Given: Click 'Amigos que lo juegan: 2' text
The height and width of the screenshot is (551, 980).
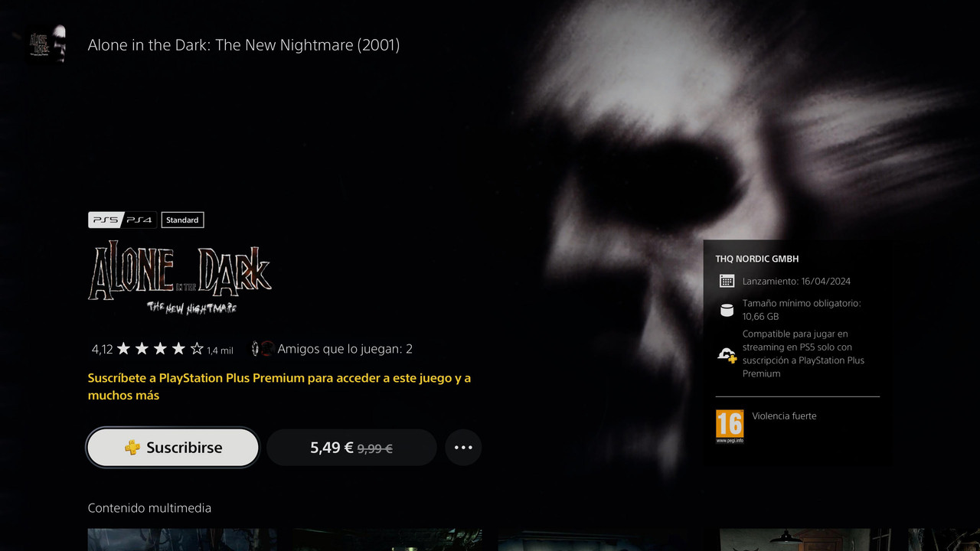Looking at the screenshot, I should click(x=345, y=349).
